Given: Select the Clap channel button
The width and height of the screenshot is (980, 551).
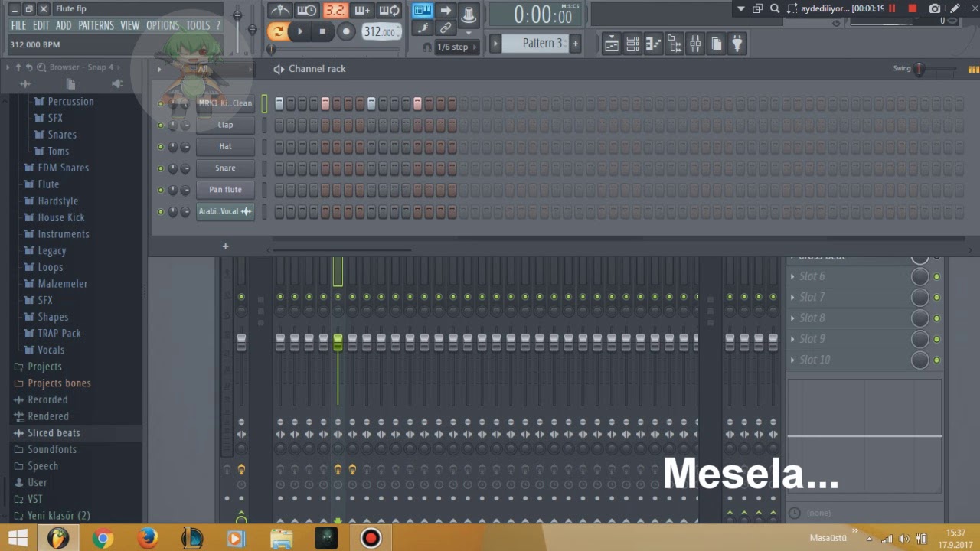Looking at the screenshot, I should (x=225, y=125).
